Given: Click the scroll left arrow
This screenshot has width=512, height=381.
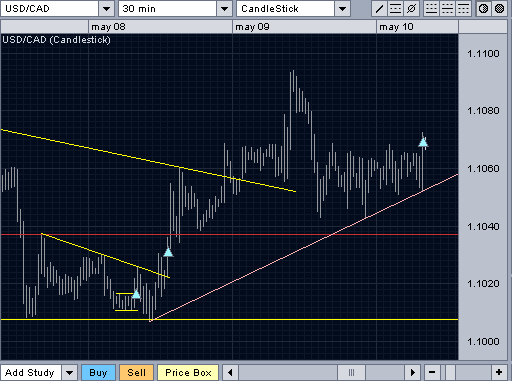Looking at the screenshot, I should click(x=230, y=372).
